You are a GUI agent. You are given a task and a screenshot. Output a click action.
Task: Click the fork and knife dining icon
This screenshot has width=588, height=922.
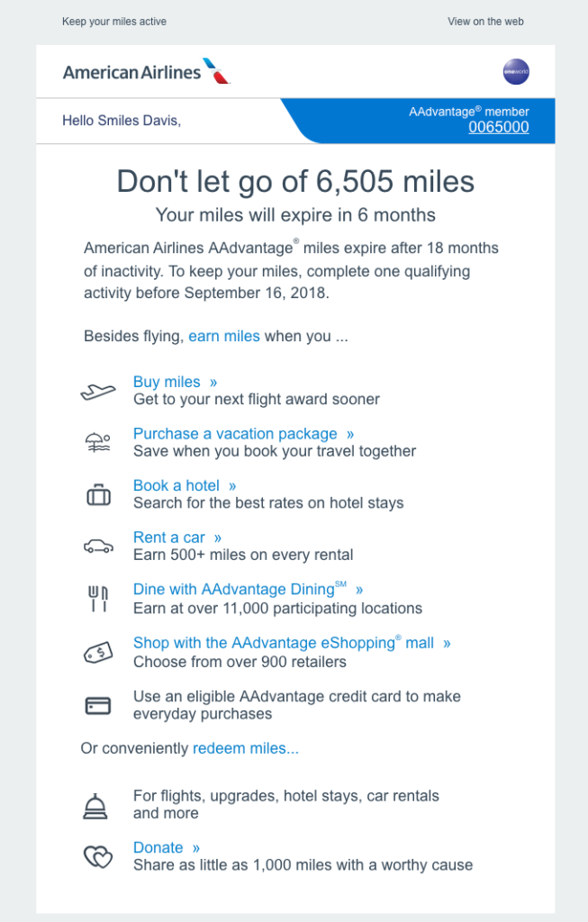[98, 599]
